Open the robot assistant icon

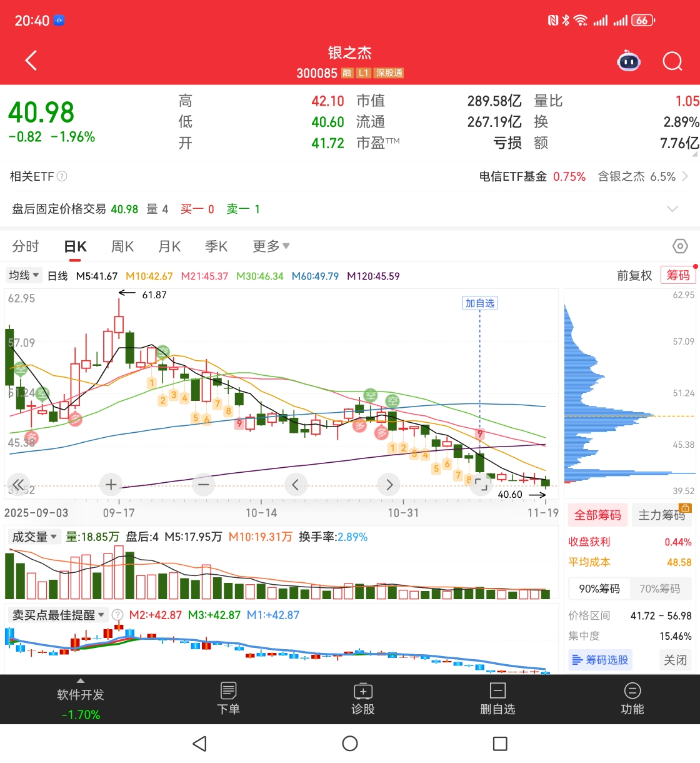pos(629,61)
